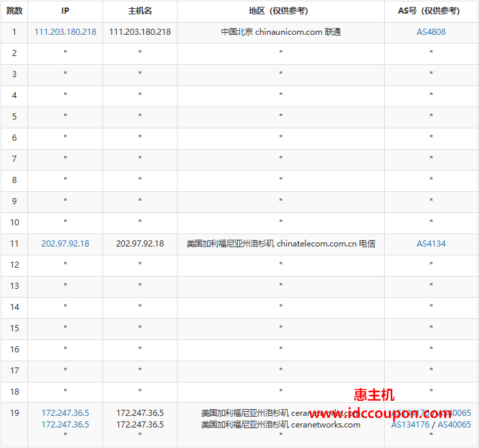Select hop number 1
Viewport: 479px width, 448px height.
14,32
